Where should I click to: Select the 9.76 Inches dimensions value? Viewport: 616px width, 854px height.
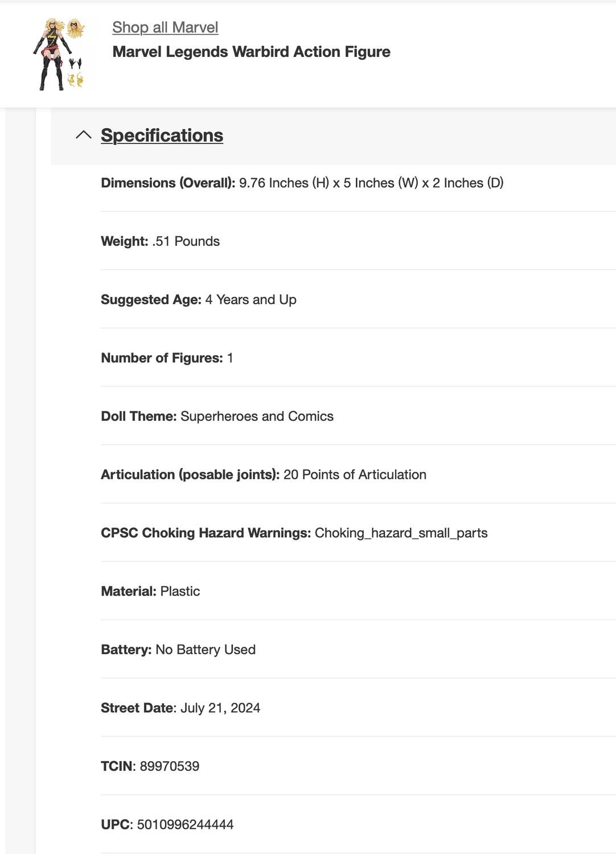[371, 183]
